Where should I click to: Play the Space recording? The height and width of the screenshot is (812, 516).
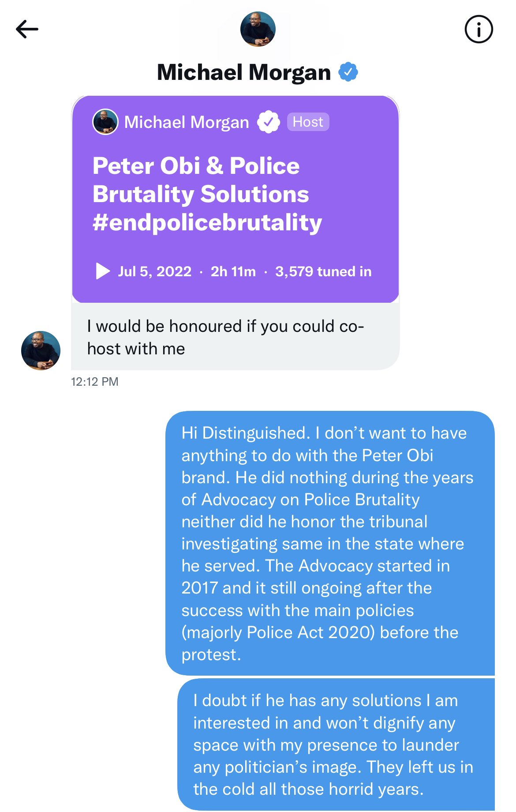[103, 271]
